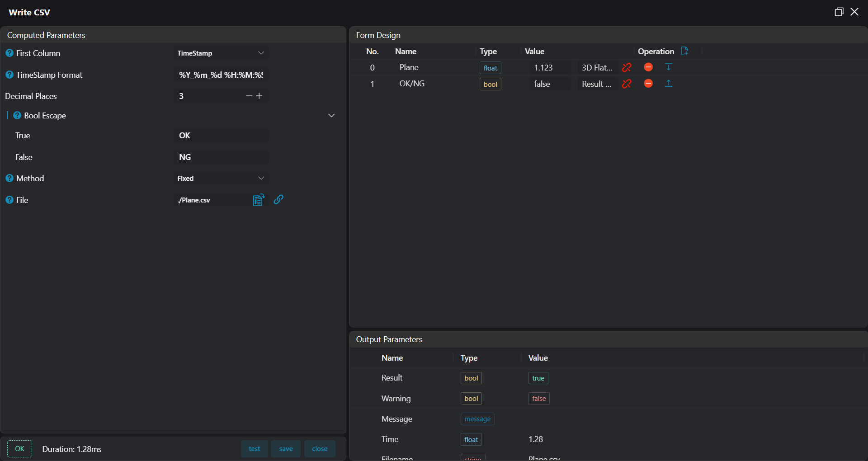This screenshot has width=868, height=461.
Task: Move the OK/NG row up
Action: coord(669,84)
